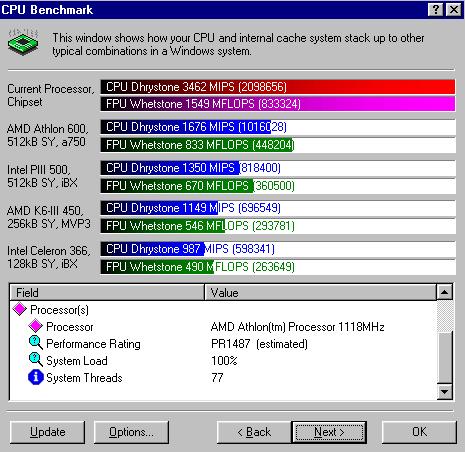This screenshot has height=452, width=465.
Task: Select the FPU Whetstone 490 MFLOPS bar
Action: pos(278,267)
